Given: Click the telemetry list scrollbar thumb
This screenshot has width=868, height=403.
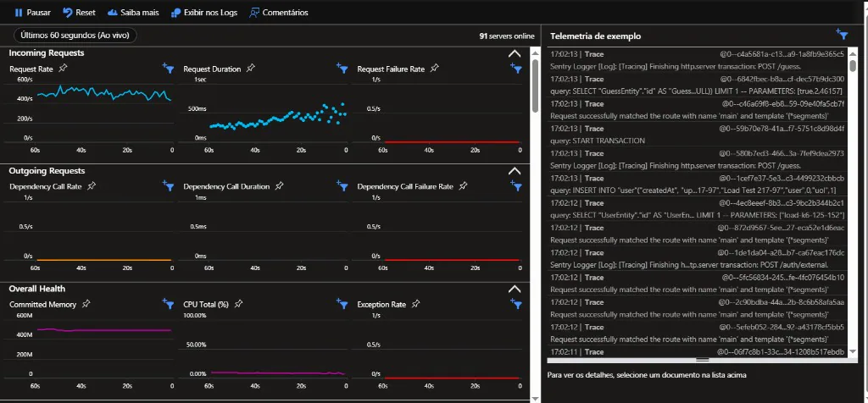Looking at the screenshot, I should (853, 65).
